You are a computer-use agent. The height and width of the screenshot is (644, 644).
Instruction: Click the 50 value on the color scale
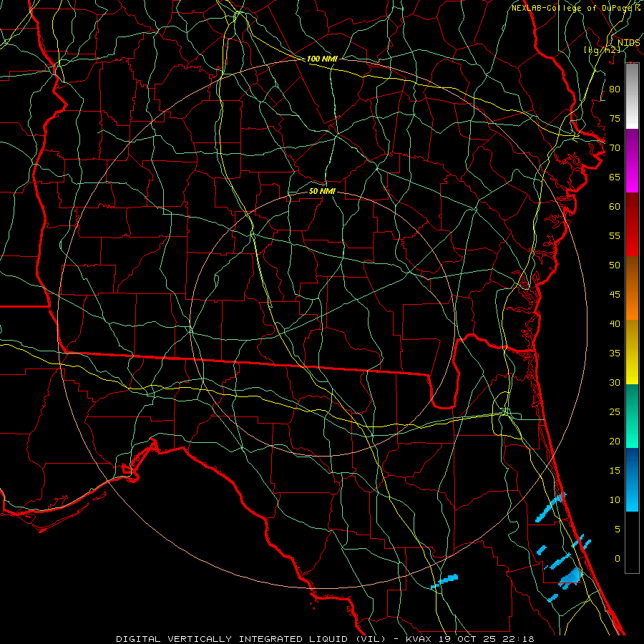click(615, 265)
